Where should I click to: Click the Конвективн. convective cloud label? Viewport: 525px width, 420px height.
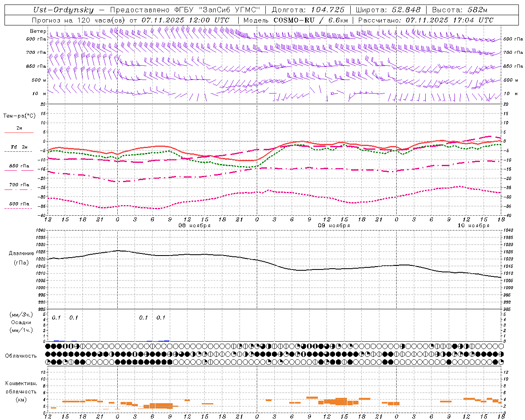[x=21, y=383]
